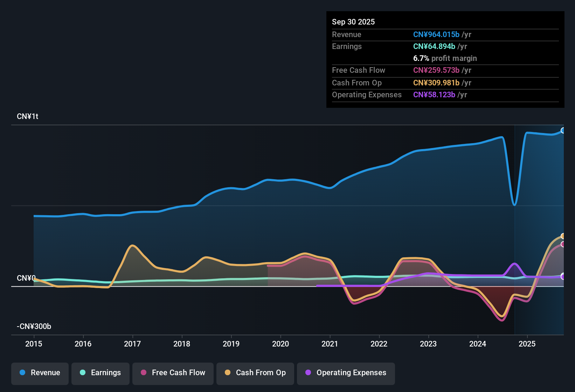Click the 2020 year label on the axis
Image resolution: width=575 pixels, height=392 pixels.
click(x=280, y=344)
